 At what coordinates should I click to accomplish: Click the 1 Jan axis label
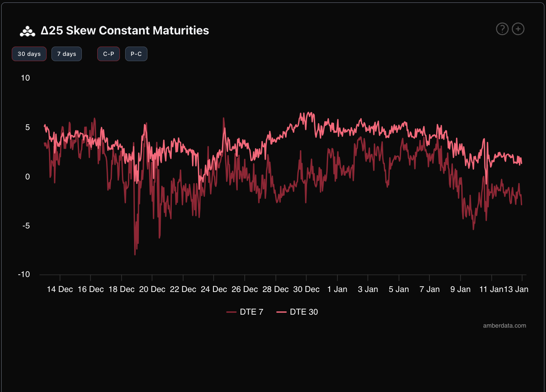point(337,289)
